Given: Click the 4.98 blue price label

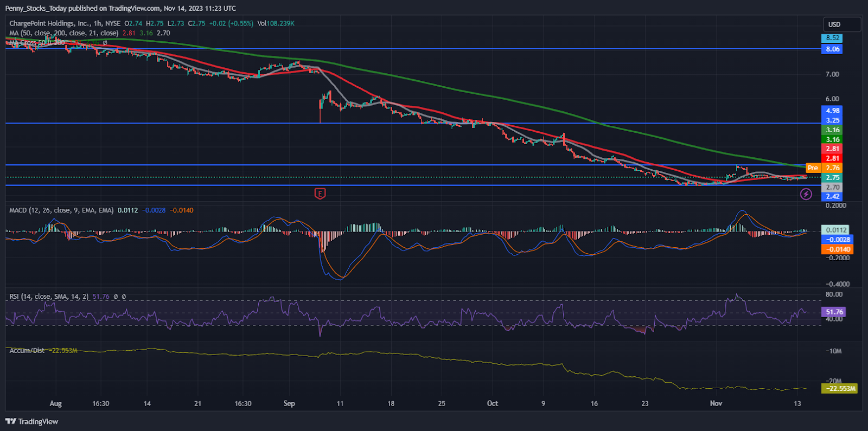Looking at the screenshot, I should (x=832, y=111).
